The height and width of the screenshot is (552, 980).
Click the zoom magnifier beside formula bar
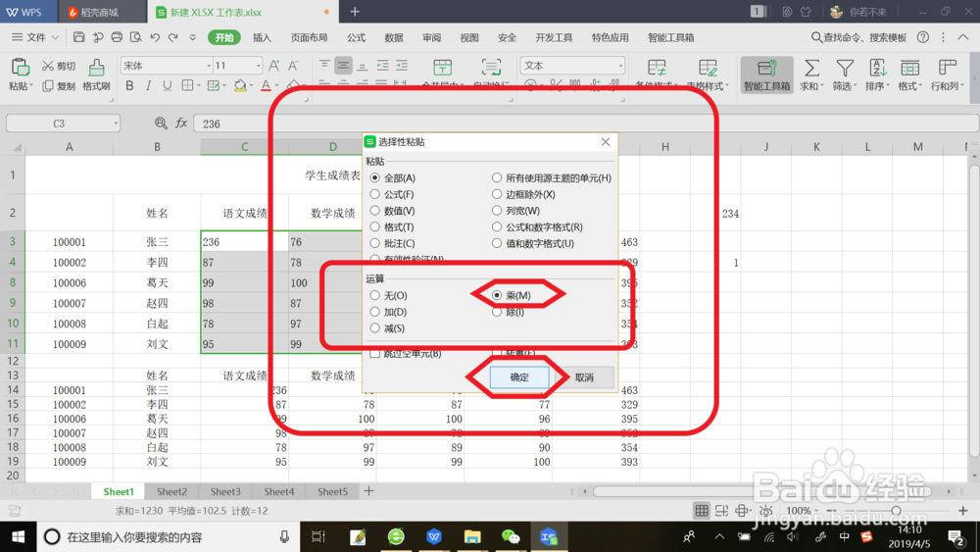161,124
